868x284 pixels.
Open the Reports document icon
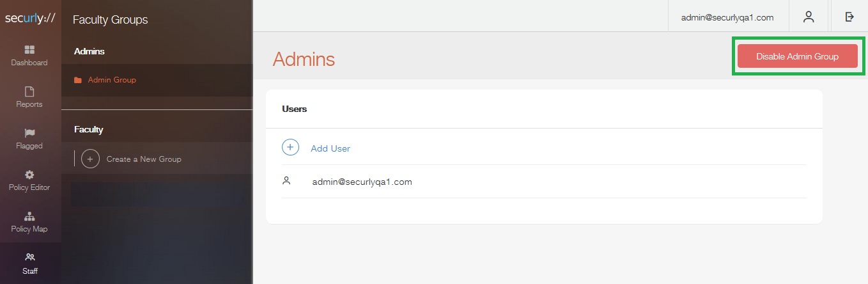[29, 91]
